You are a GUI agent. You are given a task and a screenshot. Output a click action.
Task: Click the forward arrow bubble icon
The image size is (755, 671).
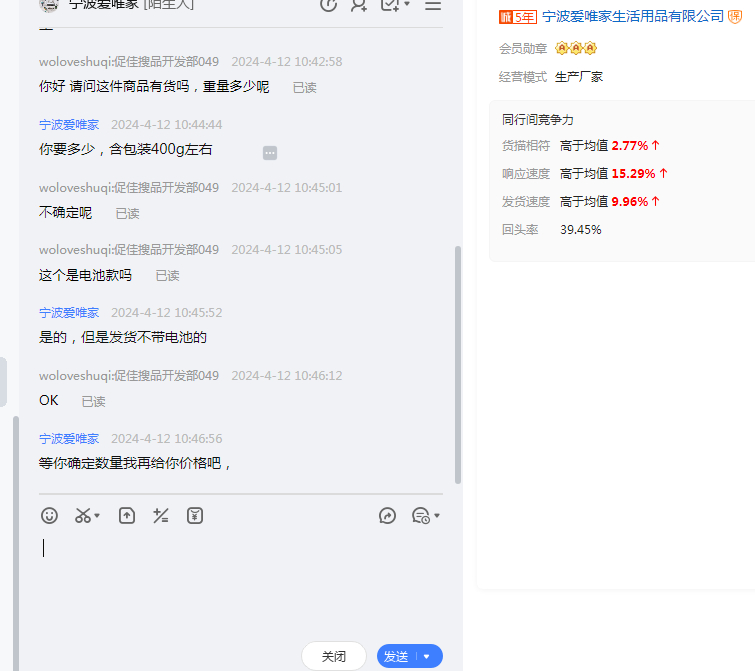click(388, 516)
